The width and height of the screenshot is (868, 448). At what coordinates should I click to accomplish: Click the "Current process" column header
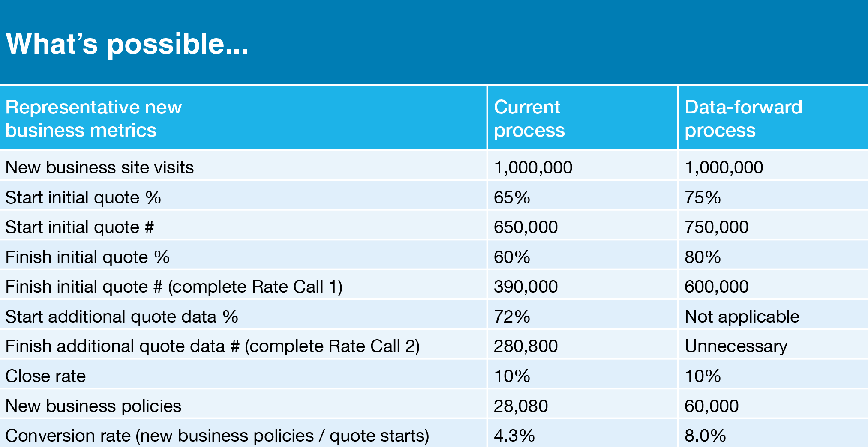tap(529, 119)
